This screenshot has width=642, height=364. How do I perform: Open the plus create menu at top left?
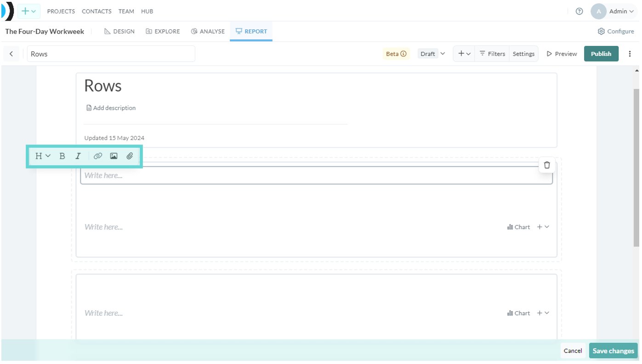tap(28, 11)
